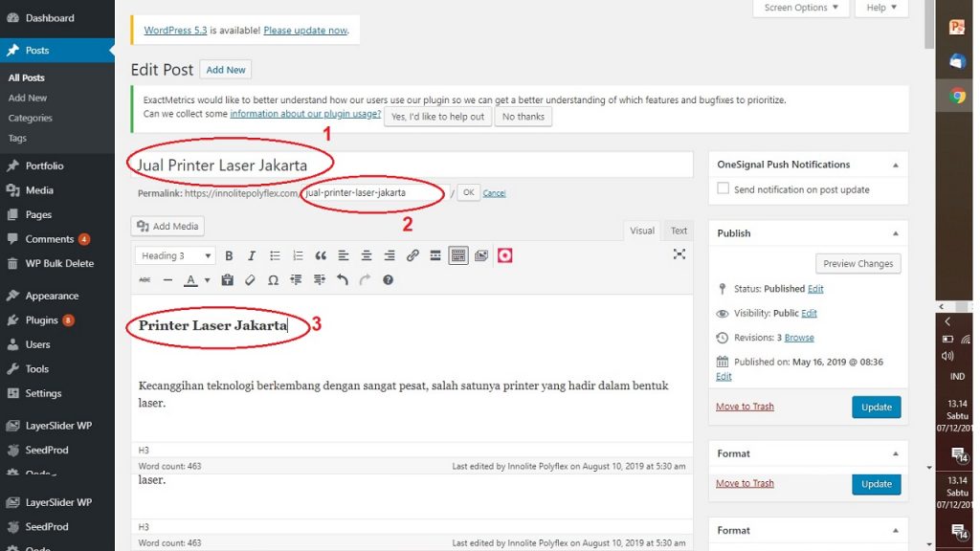Enable send notification on post update
This screenshot has width=980, height=551.
click(724, 189)
